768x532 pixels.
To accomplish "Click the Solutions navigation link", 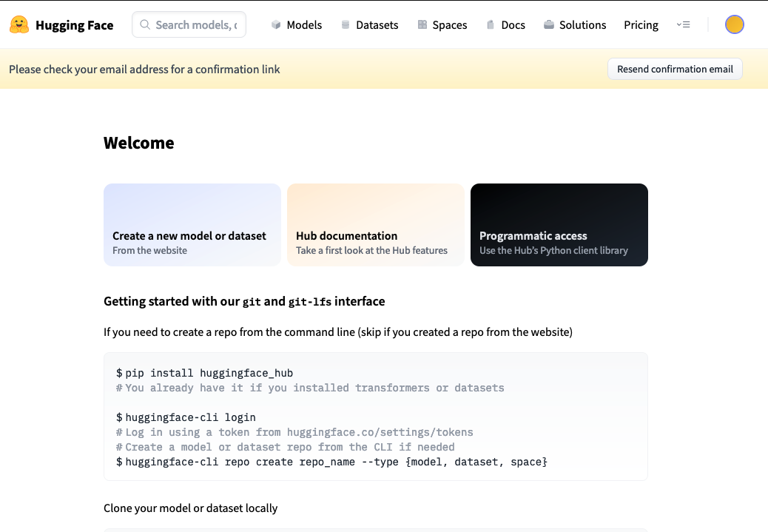I will (582, 24).
